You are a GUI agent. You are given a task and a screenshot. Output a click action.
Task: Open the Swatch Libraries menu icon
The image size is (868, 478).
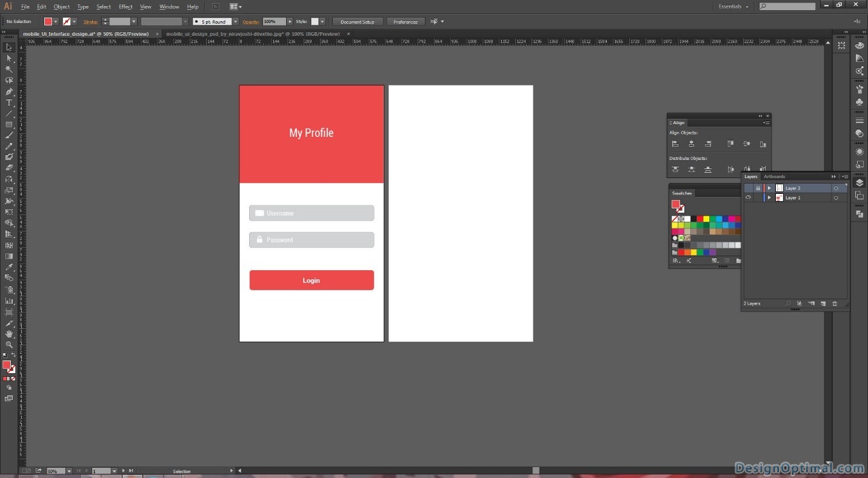(675, 261)
